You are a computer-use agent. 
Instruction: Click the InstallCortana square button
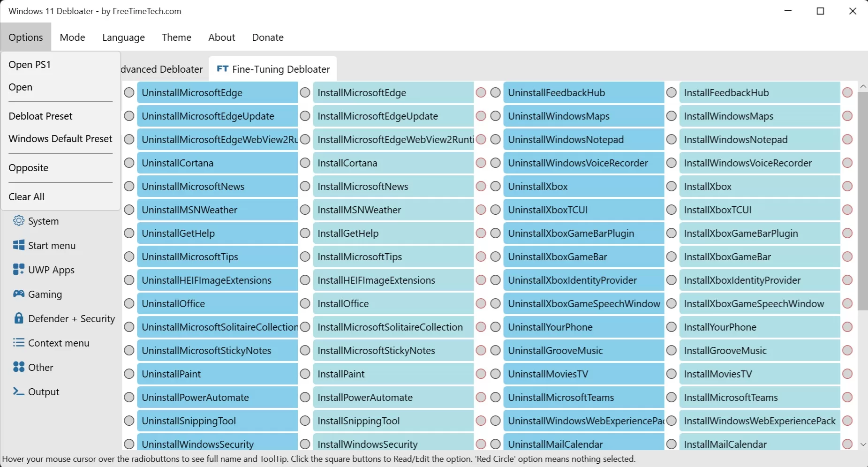point(393,163)
